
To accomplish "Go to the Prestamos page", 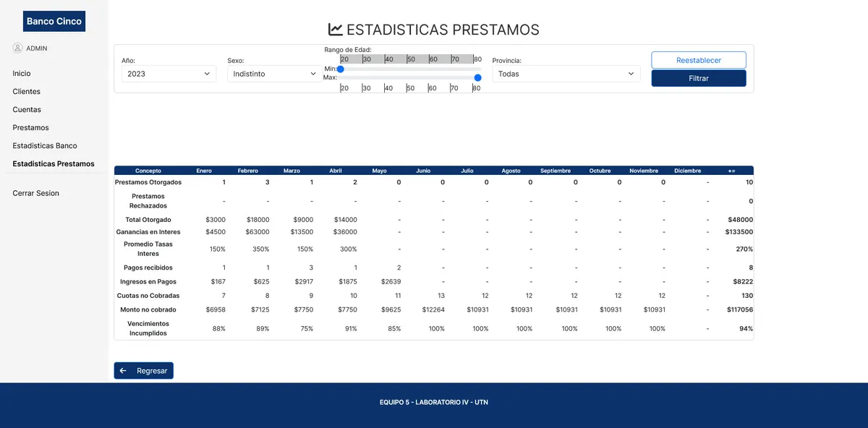I will point(30,127).
